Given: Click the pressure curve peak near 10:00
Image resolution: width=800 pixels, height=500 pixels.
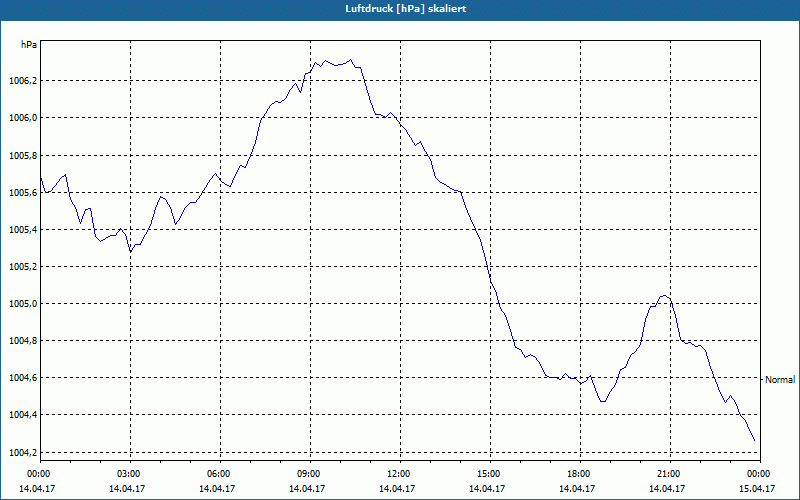Looking at the screenshot, I should point(350,60).
